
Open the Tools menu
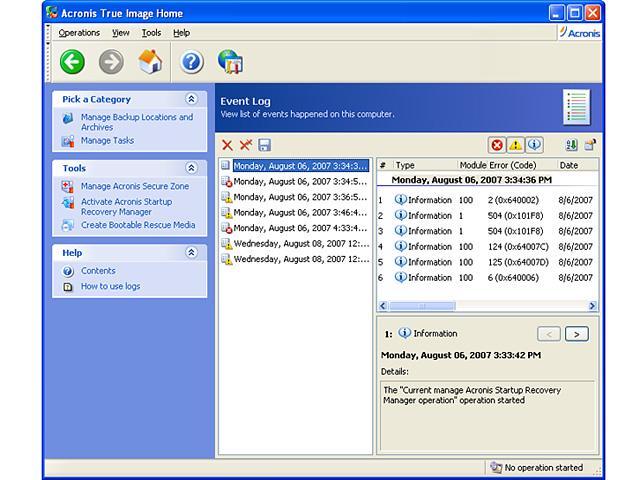point(151,33)
